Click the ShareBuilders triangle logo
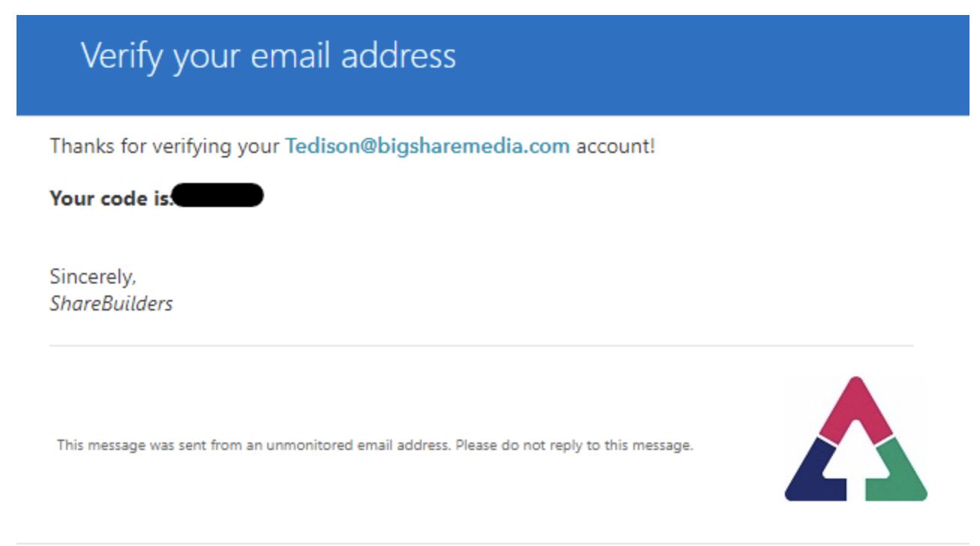Viewport: 980px width, 546px height. [x=855, y=439]
